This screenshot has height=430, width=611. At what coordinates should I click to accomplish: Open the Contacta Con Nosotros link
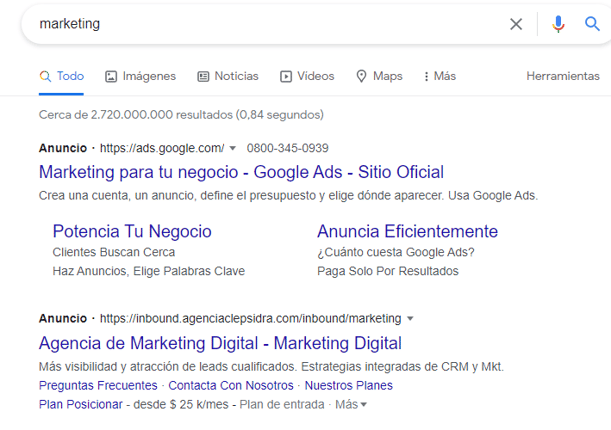tap(231, 385)
